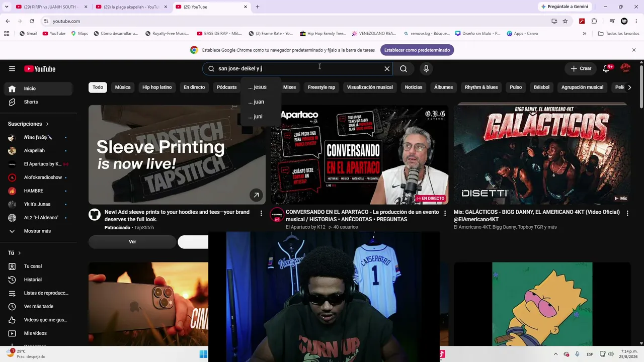Click Establecer como predeterminado button
The image size is (644, 362).
(417, 50)
